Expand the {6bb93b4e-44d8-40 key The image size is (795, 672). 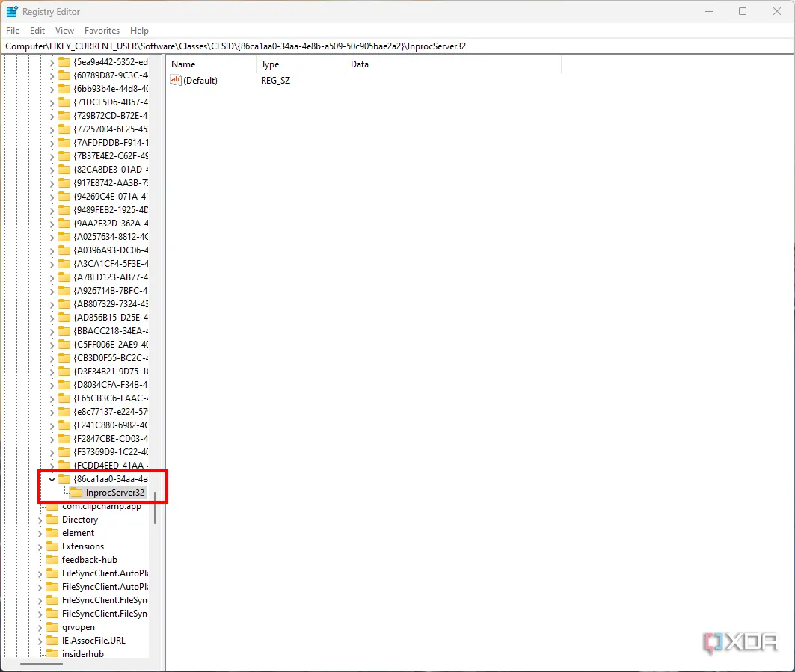[52, 89]
